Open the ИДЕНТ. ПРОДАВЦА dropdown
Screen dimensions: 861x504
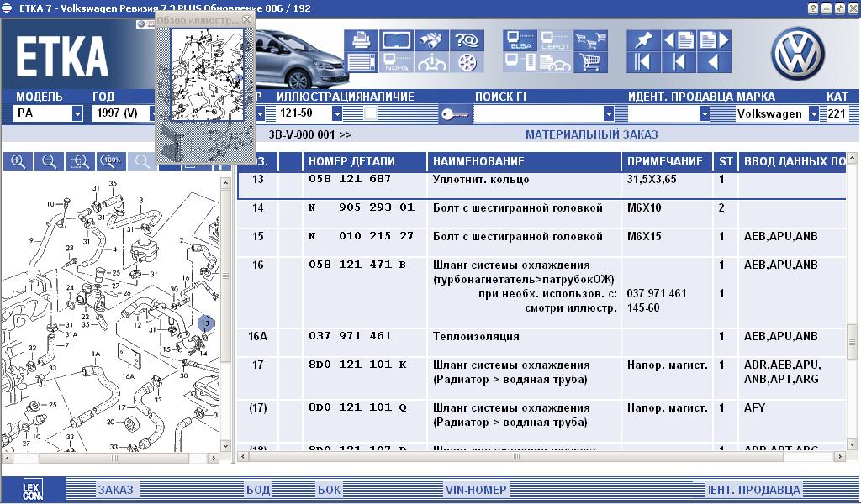[x=705, y=114]
